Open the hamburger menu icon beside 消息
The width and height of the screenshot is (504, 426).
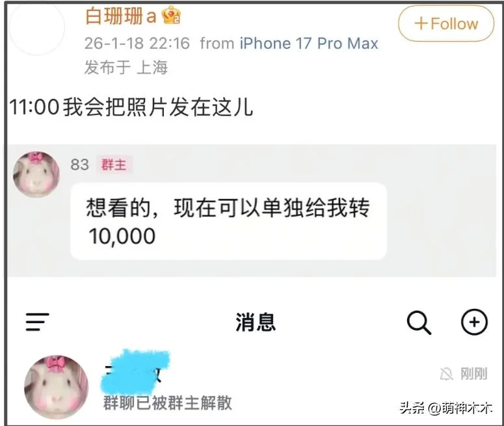pyautogui.click(x=38, y=322)
